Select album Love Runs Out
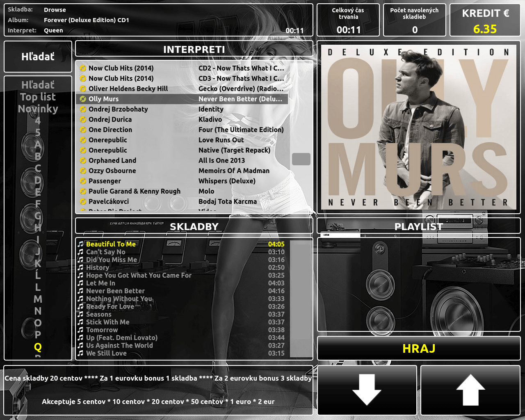Image resolution: width=525 pixels, height=420 pixels. [x=221, y=140]
